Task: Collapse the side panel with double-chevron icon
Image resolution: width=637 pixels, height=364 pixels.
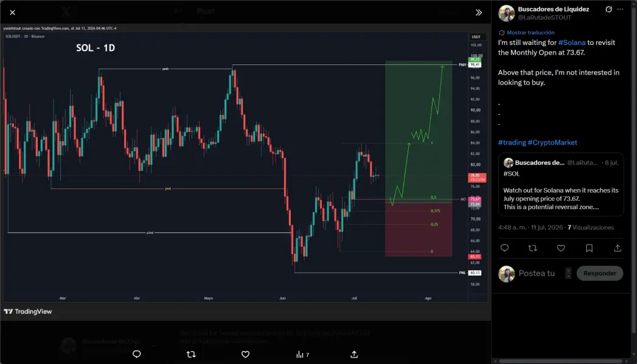Action: coord(479,13)
